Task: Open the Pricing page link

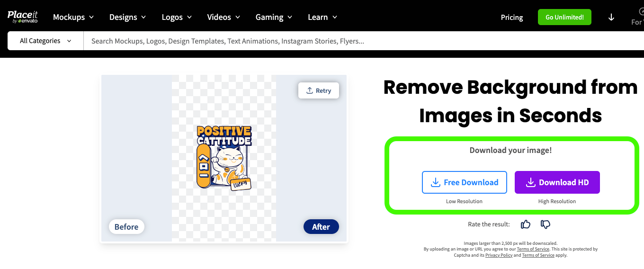Action: pyautogui.click(x=512, y=18)
